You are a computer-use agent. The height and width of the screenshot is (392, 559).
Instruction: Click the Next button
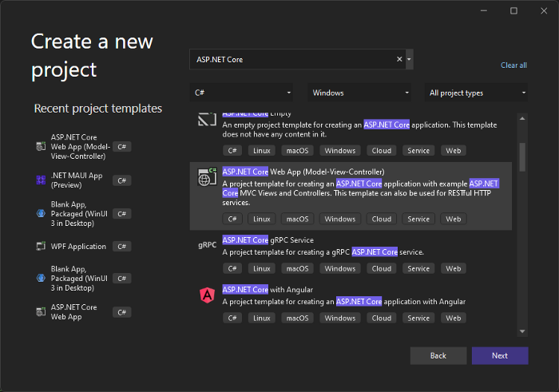tap(500, 355)
